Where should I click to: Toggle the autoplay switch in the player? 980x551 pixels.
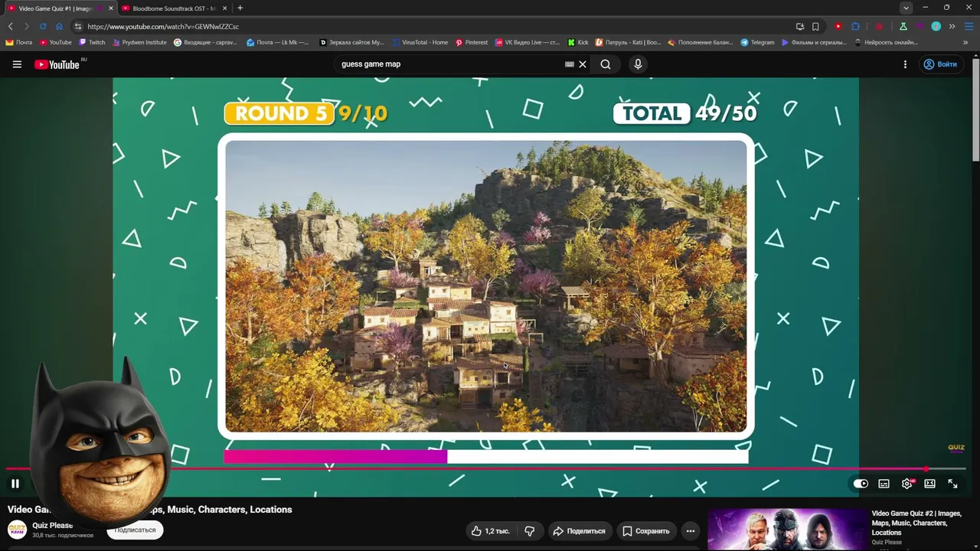tap(861, 484)
